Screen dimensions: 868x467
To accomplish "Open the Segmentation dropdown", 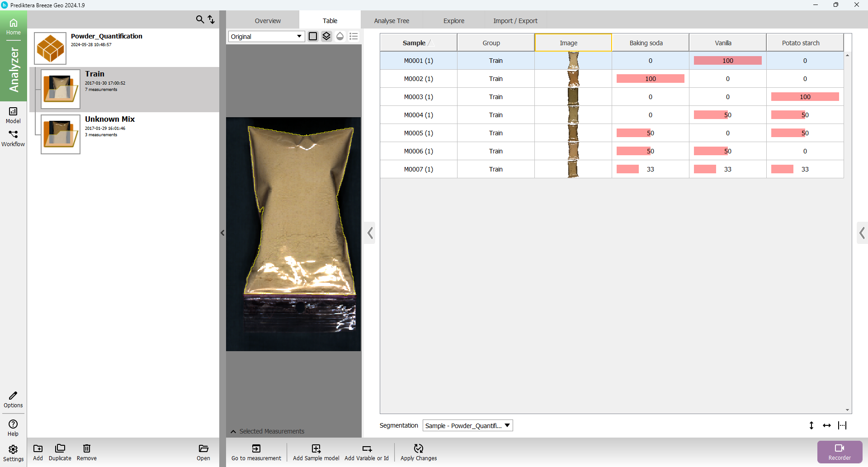I will pos(467,425).
